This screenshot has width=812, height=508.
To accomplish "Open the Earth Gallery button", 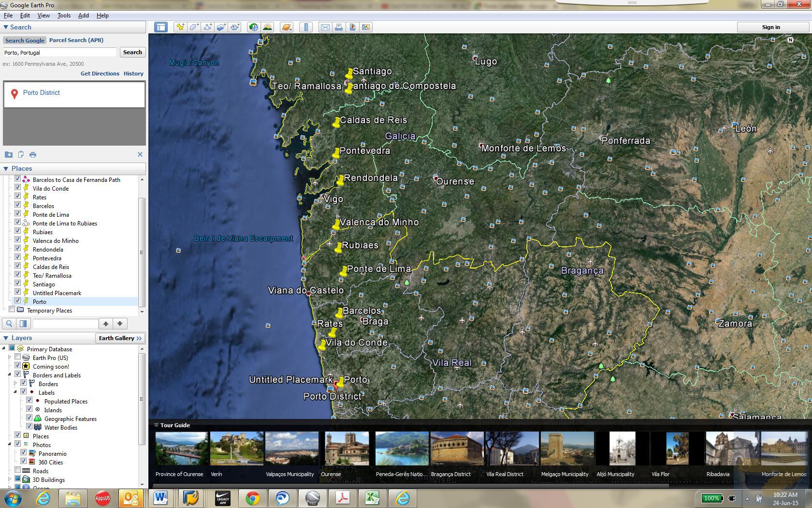I will [120, 338].
